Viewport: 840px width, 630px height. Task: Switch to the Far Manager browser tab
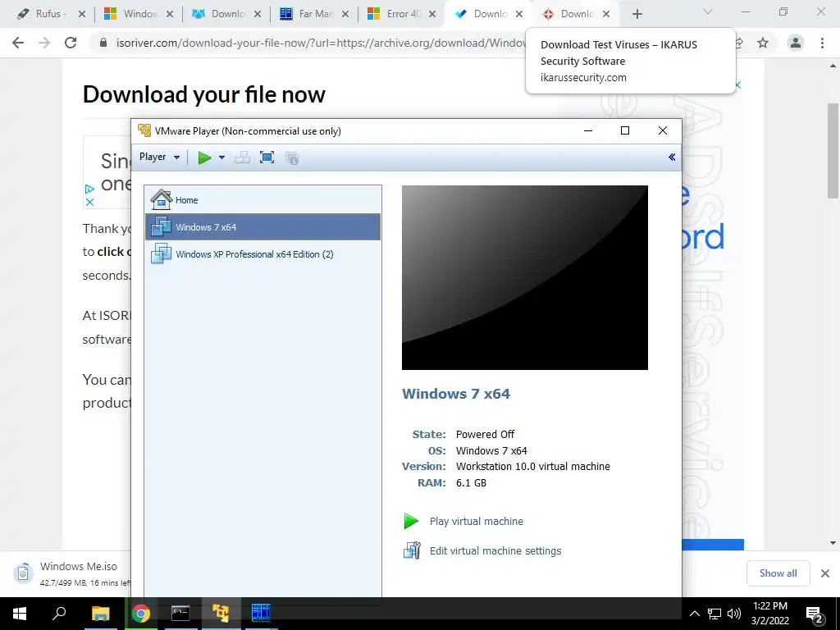click(x=314, y=14)
